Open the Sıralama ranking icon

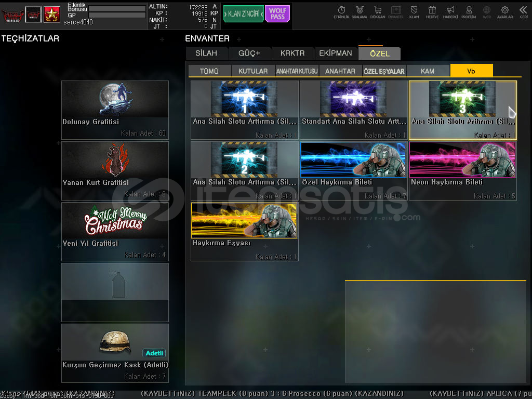[359, 12]
